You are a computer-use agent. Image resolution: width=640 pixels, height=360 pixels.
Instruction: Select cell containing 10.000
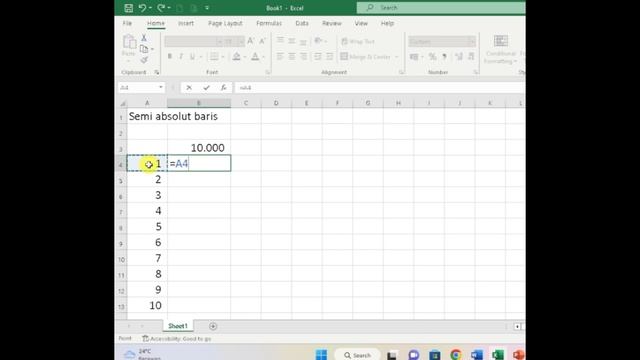pyautogui.click(x=199, y=148)
